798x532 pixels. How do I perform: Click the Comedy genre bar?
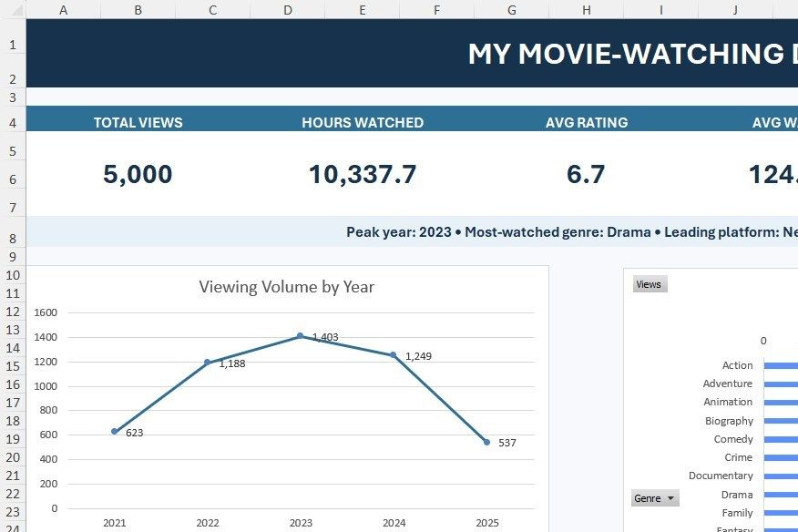coord(782,439)
